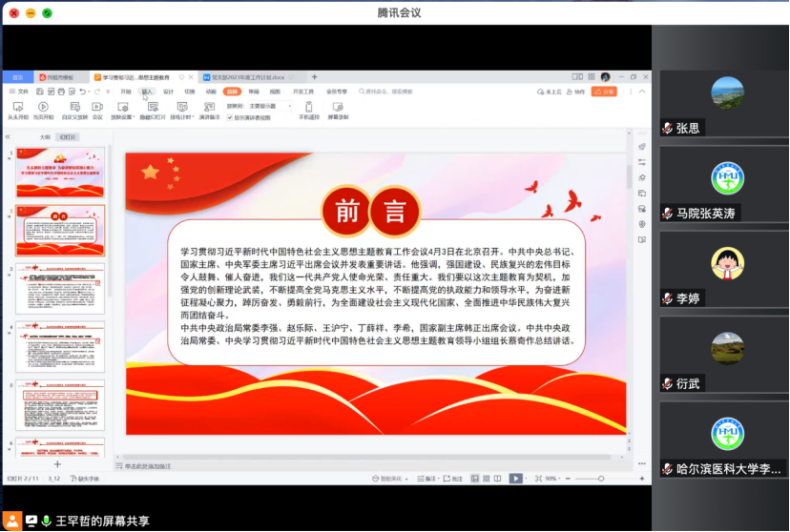790x532 pixels.
Task: Switch slide panel to 幻灯片 thumbnails view
Action: (x=67, y=137)
